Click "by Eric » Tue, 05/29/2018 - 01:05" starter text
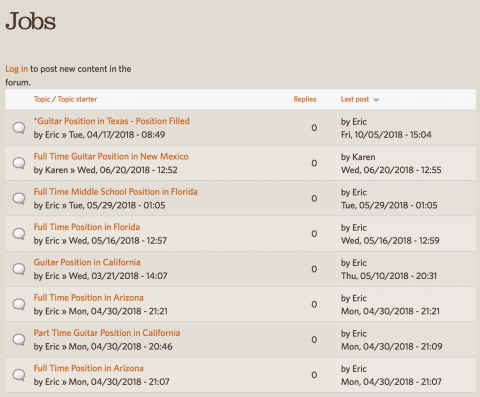 coord(99,205)
